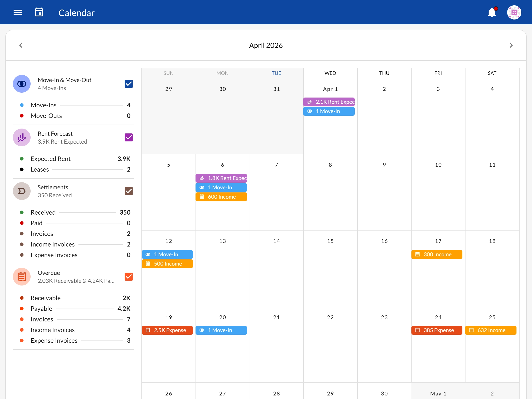Open the 2.5K Expense event
The height and width of the screenshot is (399, 532).
pyautogui.click(x=167, y=330)
